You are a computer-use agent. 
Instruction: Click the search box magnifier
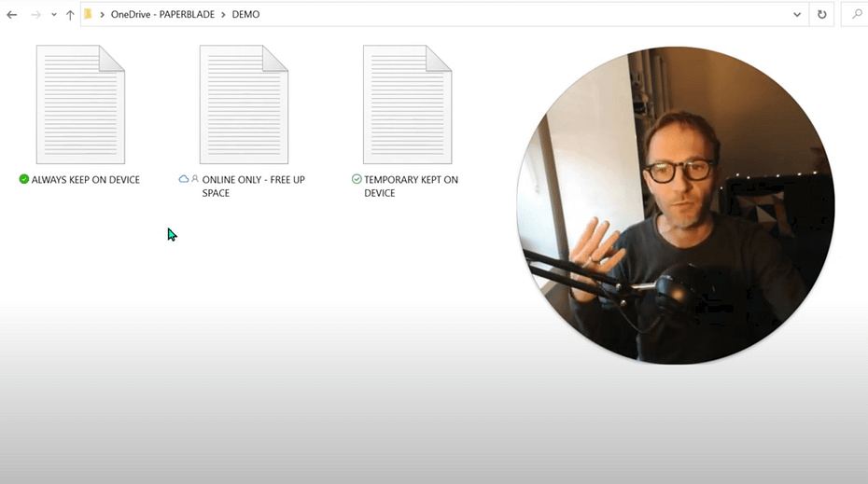coord(857,15)
